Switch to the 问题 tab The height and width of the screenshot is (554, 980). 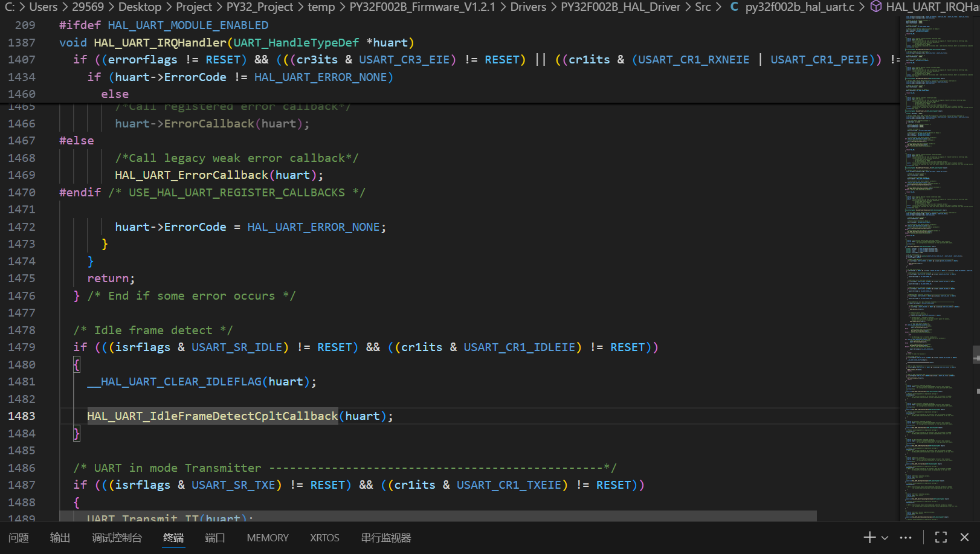pos(19,538)
